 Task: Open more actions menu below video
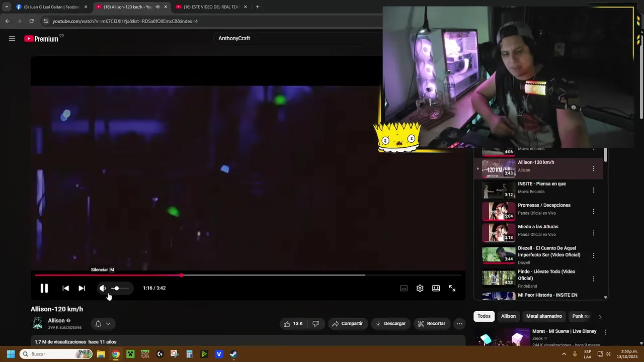459,324
